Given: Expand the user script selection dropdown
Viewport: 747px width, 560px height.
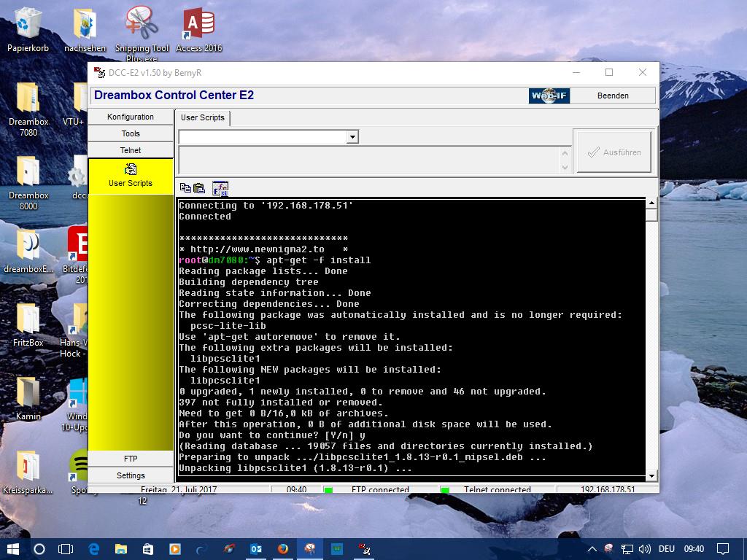Looking at the screenshot, I should (352, 137).
